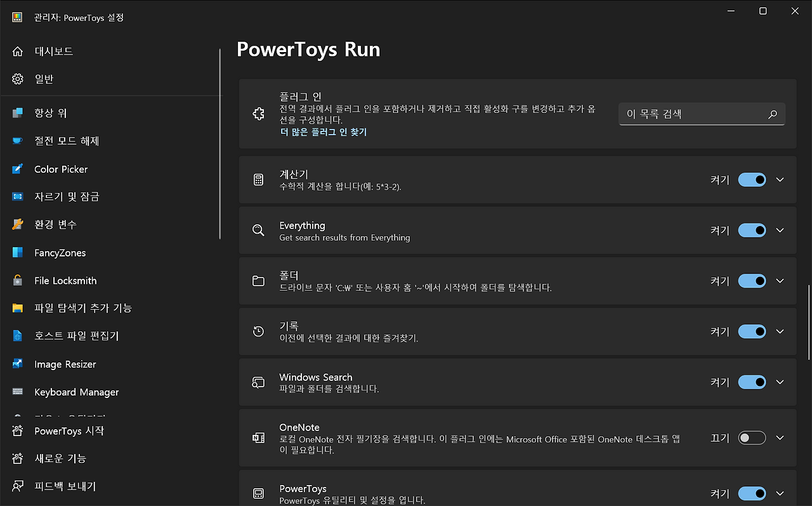Select Color Picker in the sidebar
The image size is (812, 506).
point(60,169)
